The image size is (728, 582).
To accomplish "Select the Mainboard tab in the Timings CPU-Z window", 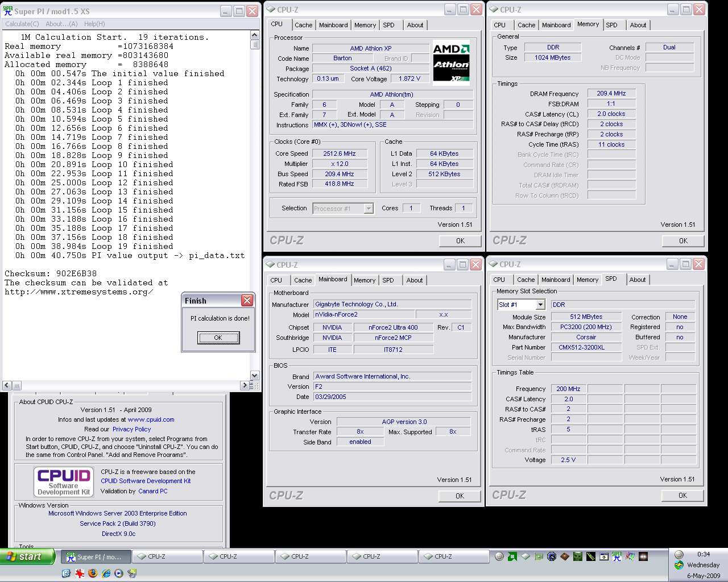I will tap(556, 25).
